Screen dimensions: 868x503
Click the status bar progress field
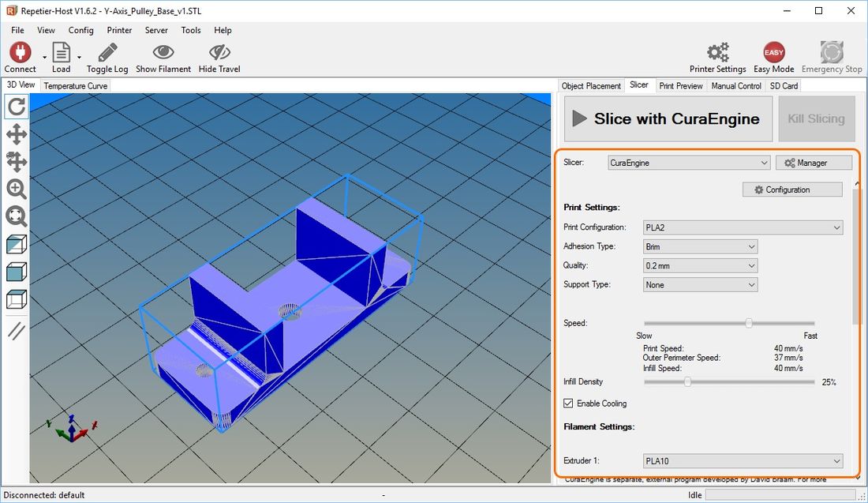(x=780, y=494)
